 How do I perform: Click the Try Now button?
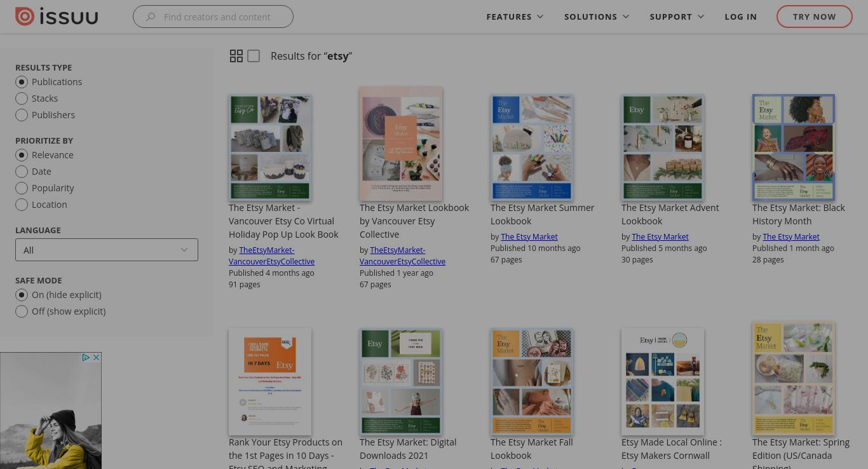tap(815, 17)
